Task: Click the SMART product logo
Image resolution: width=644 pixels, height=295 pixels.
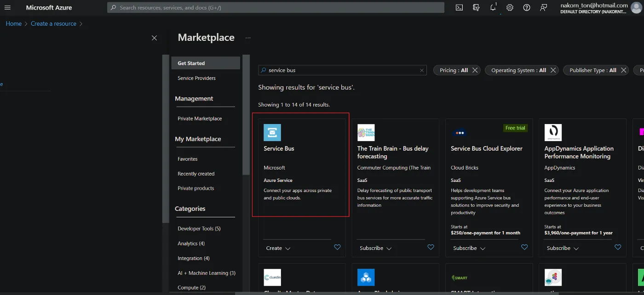Action: (460, 278)
